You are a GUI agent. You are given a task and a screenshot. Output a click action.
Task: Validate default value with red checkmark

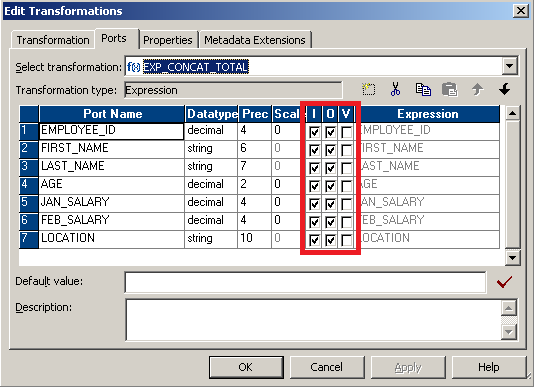504,282
